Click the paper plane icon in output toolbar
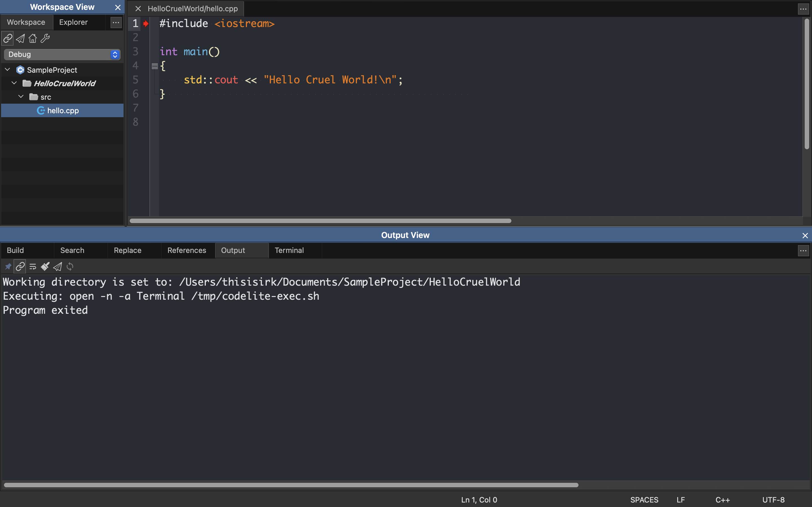 58,266
